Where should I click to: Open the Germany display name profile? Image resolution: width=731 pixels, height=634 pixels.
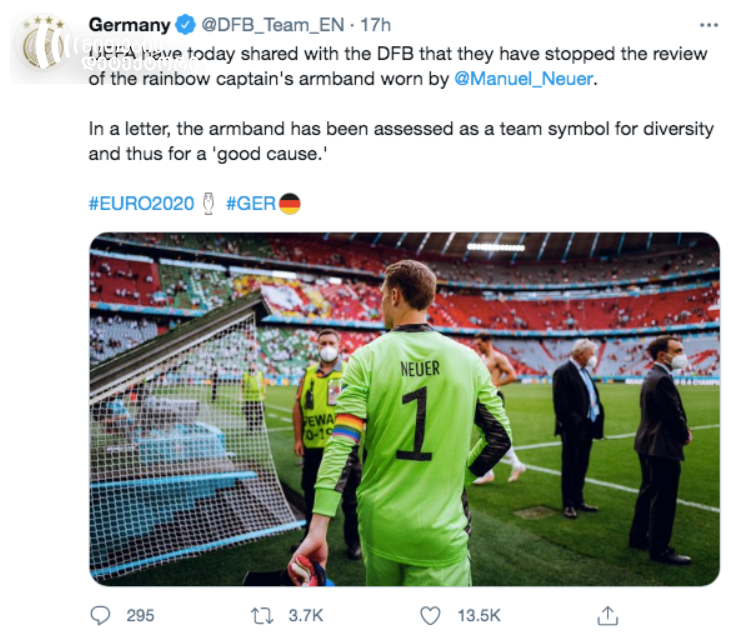130,24
